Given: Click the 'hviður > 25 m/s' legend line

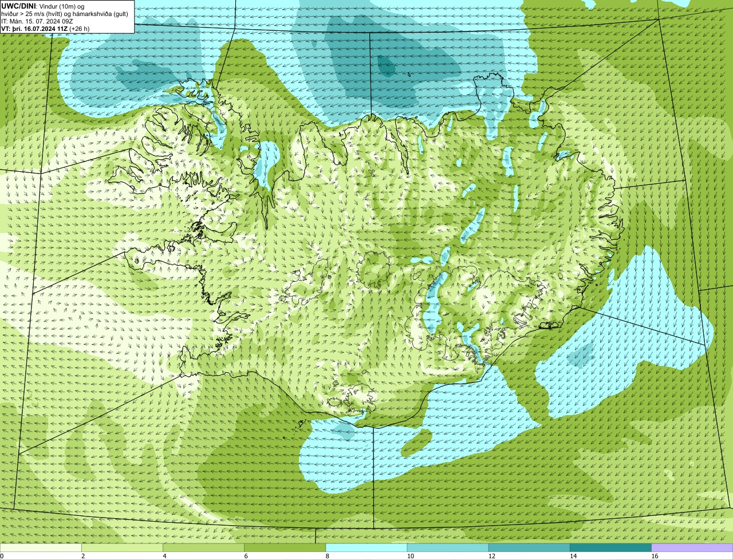Looking at the screenshot, I should coord(65,14).
